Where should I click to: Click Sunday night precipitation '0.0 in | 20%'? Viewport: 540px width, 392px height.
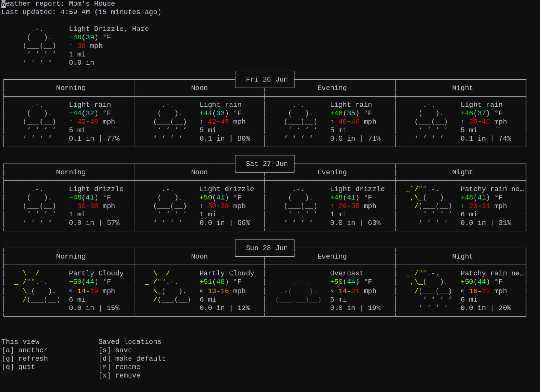486,308
